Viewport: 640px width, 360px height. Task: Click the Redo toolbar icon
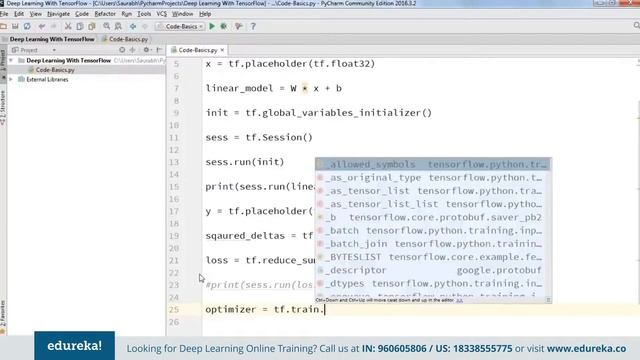pos(53,26)
